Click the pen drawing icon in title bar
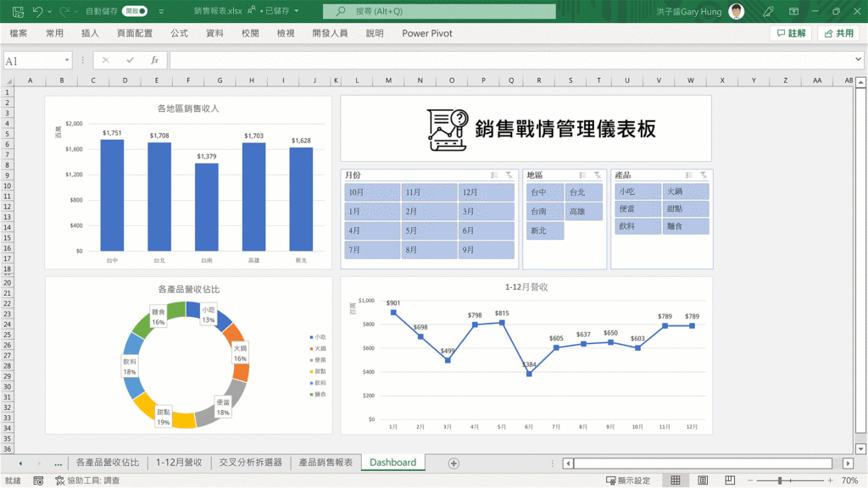The image size is (868, 488). [x=768, y=11]
